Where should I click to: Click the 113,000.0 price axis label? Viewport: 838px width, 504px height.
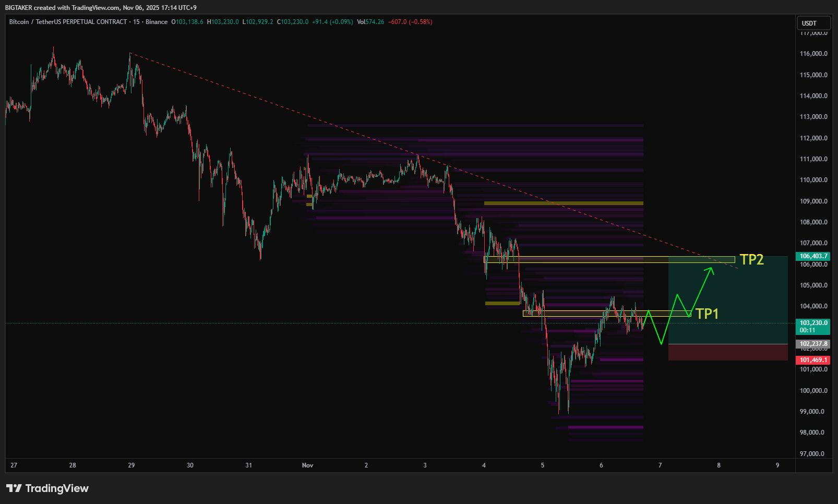813,117
